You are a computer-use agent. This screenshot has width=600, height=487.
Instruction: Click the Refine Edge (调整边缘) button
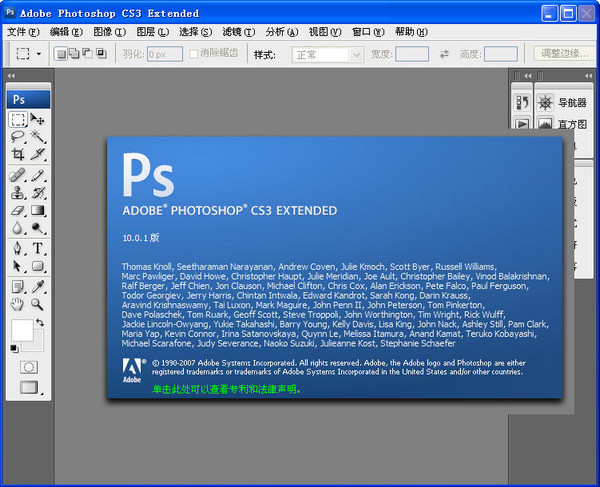(562, 53)
